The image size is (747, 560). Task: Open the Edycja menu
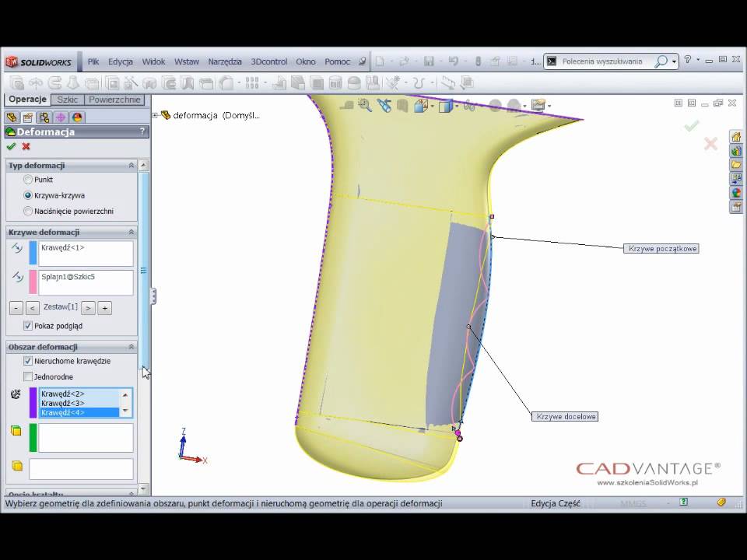pos(120,61)
